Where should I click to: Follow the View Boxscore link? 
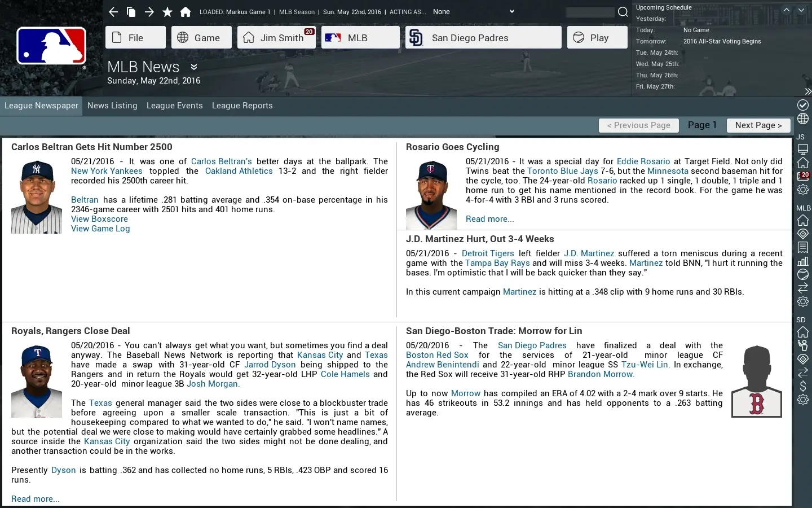99,219
